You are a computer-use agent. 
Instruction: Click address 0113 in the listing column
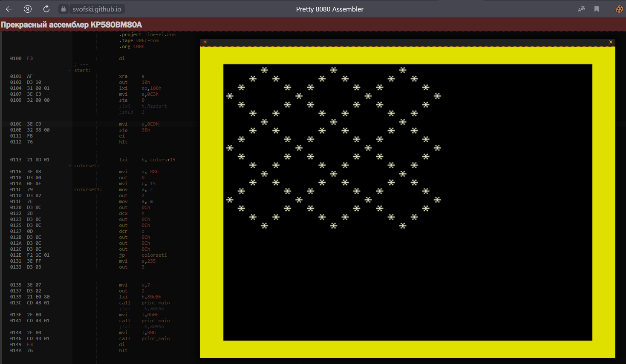coord(16,160)
